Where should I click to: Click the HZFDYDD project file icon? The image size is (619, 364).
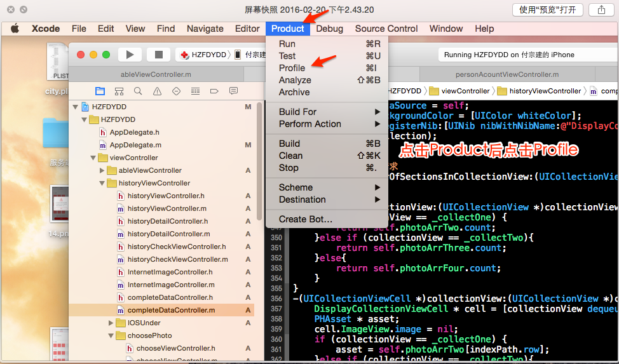(85, 107)
